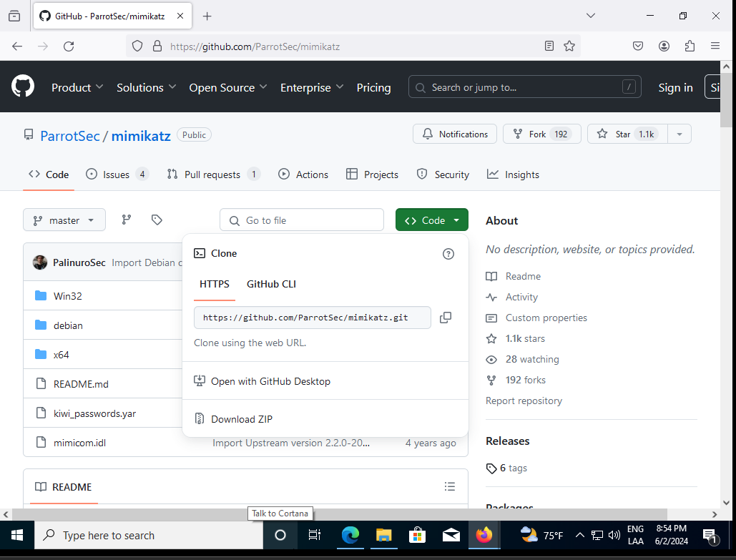Screen dimensions: 736x560
Task: Switch to the GitHub CLI tab
Action: click(x=271, y=284)
